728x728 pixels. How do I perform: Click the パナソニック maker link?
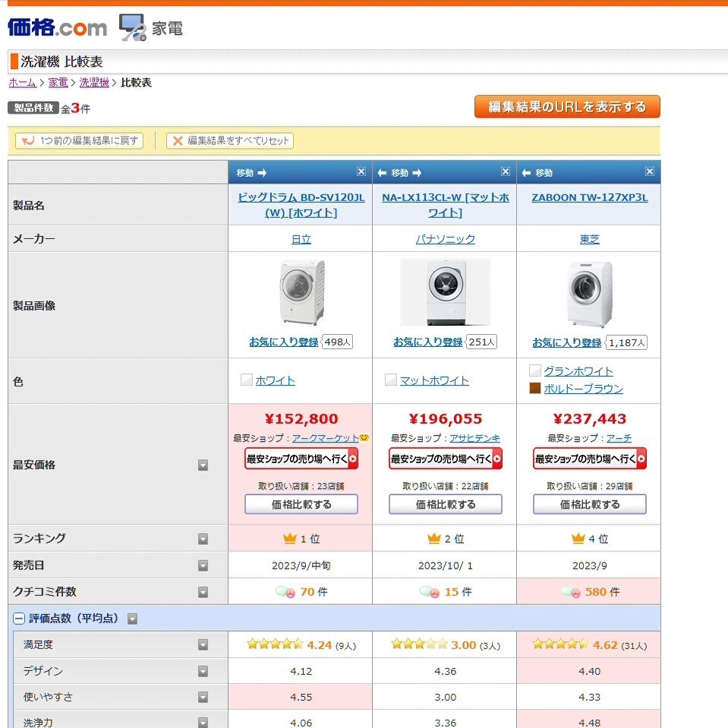pos(446,239)
